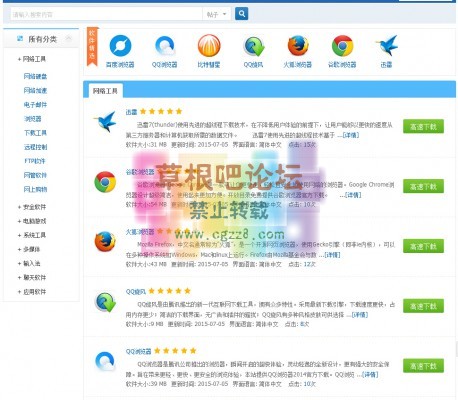458x400 pixels.
Task: Click 高速下载 button for 火狐浏览器
Action: coord(423,246)
